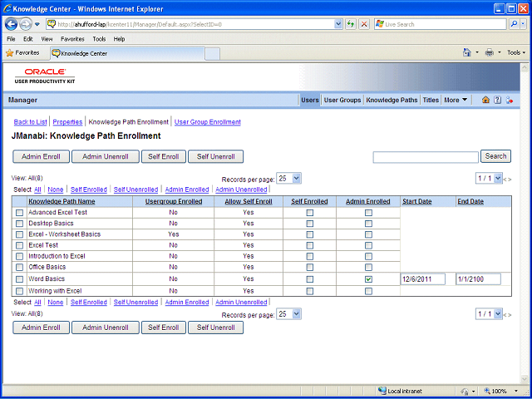Viewport: 532px width, 399px height.
Task: Uncheck Admin Enrolled for Word Basics
Action: point(368,279)
